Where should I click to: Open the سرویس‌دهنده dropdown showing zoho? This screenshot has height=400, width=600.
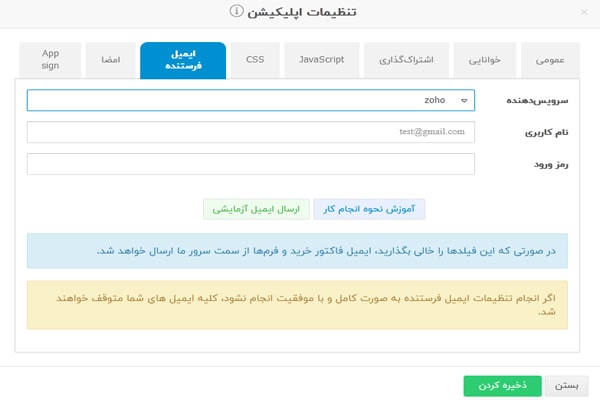251,100
